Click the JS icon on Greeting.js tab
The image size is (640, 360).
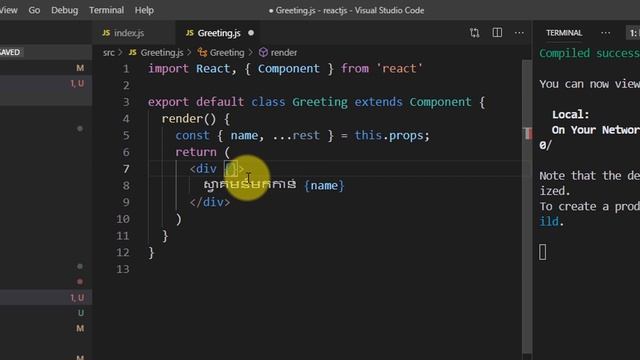tap(190, 33)
